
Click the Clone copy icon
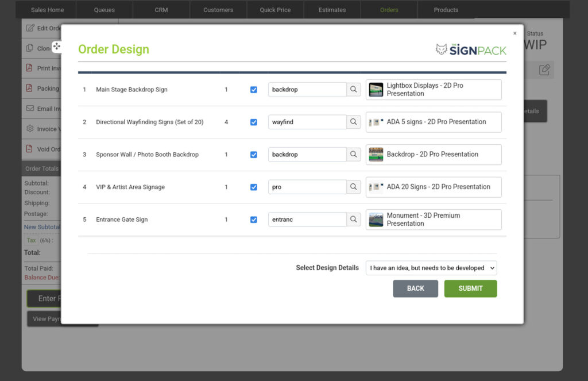click(30, 48)
